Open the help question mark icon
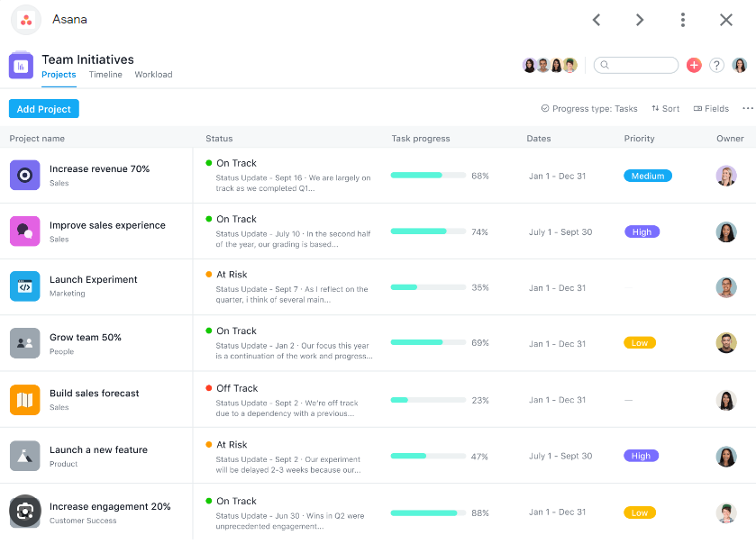Viewport: 756px width, 544px height. click(x=716, y=65)
